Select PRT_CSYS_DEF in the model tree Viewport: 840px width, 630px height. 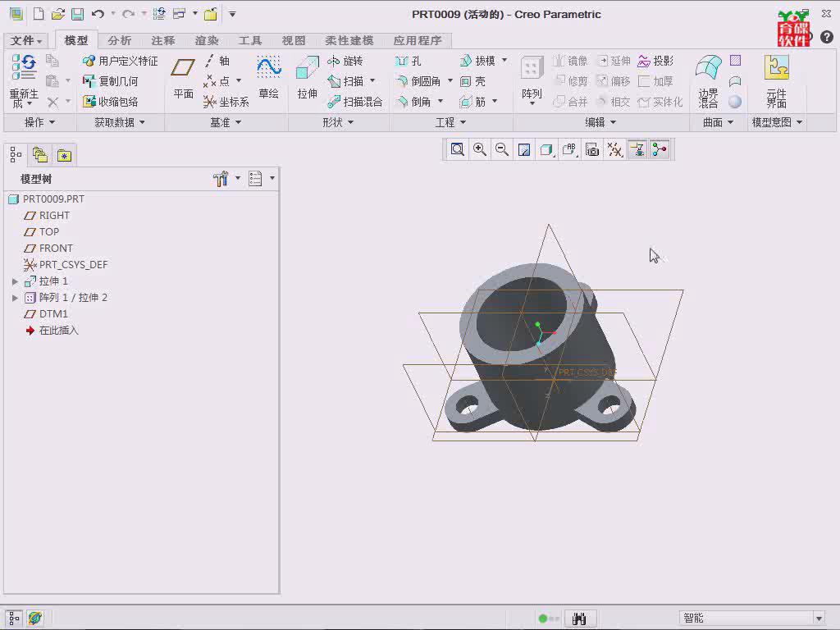tap(66, 265)
